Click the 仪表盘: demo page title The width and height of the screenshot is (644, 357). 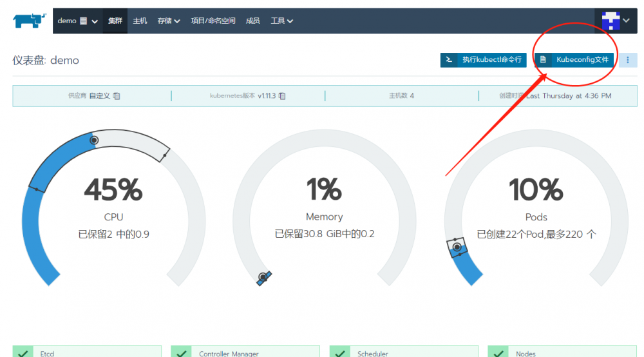click(x=46, y=61)
